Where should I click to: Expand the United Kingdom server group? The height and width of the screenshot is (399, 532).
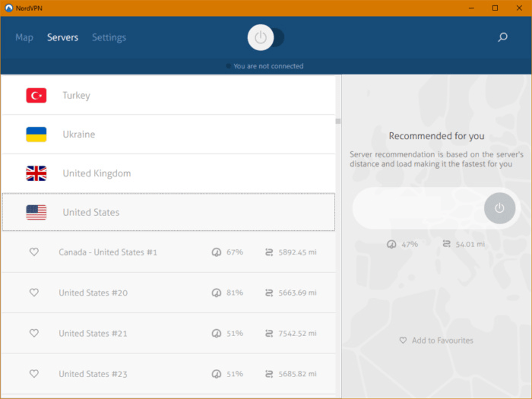click(x=164, y=173)
